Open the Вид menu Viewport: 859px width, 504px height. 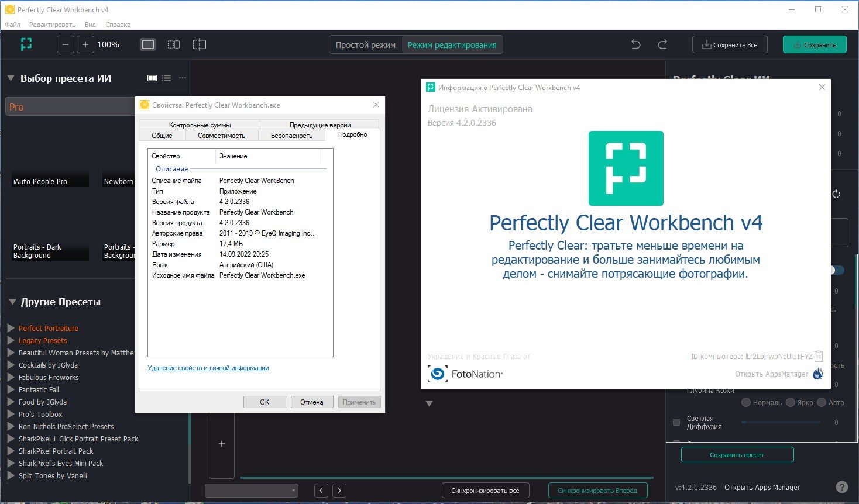(90, 25)
